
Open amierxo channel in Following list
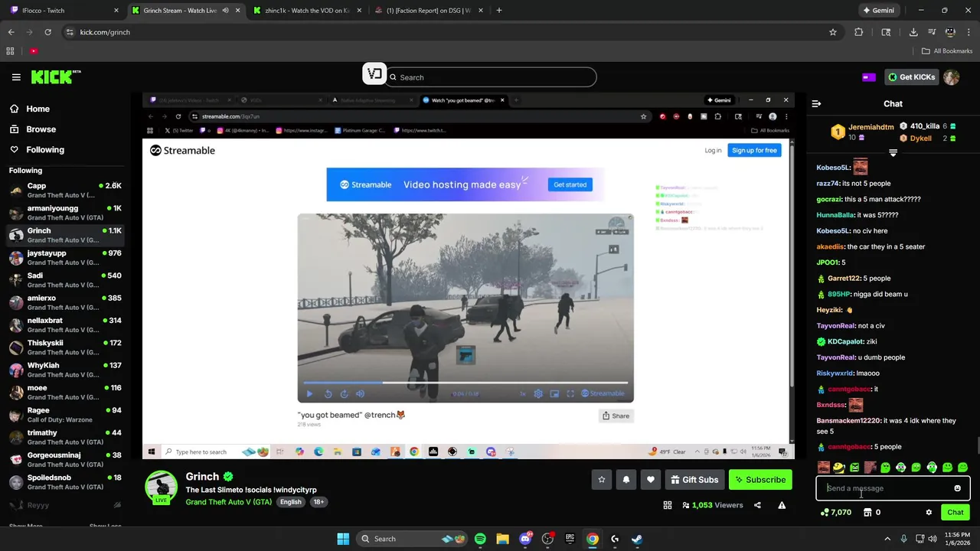click(x=64, y=302)
